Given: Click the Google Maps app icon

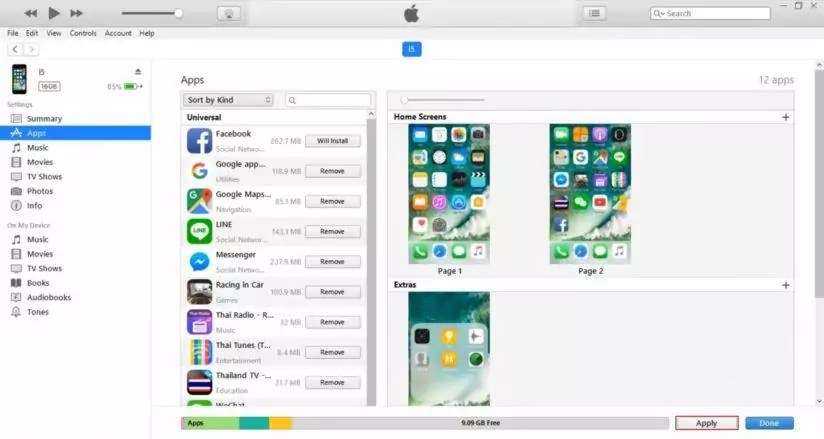Looking at the screenshot, I should click(199, 201).
